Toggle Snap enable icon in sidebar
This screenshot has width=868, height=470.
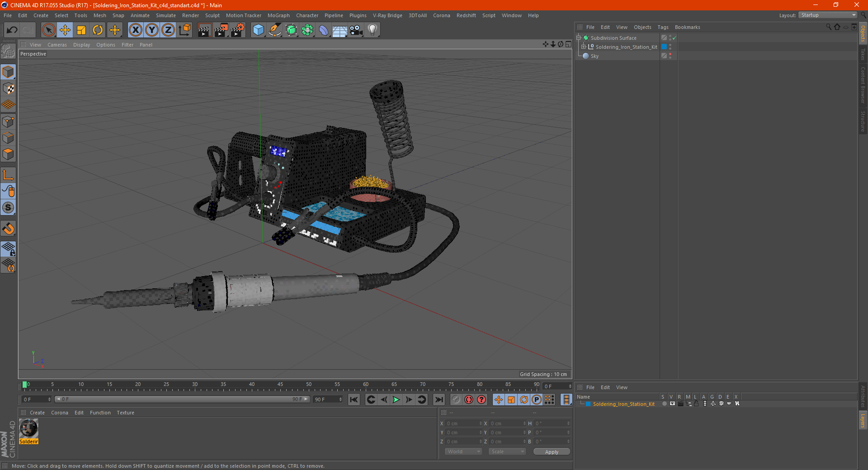(x=8, y=228)
